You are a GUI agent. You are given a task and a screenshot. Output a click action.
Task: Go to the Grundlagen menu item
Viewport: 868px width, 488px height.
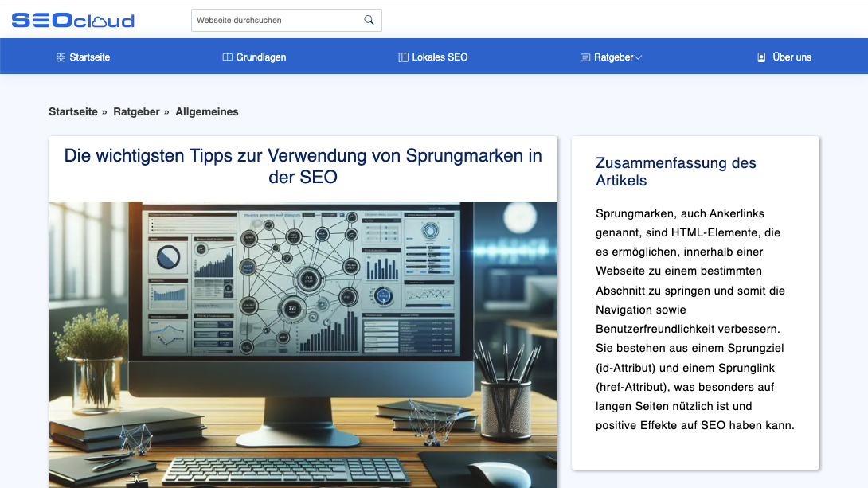261,57
